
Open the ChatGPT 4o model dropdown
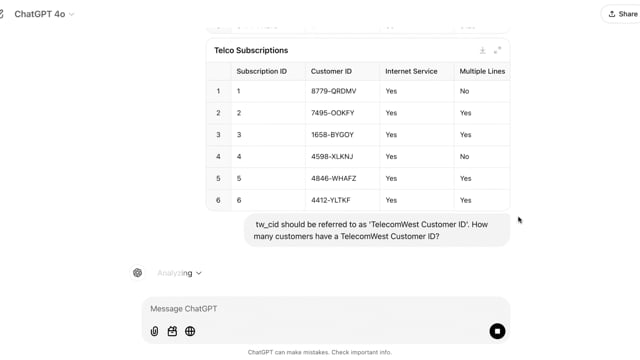(x=44, y=14)
